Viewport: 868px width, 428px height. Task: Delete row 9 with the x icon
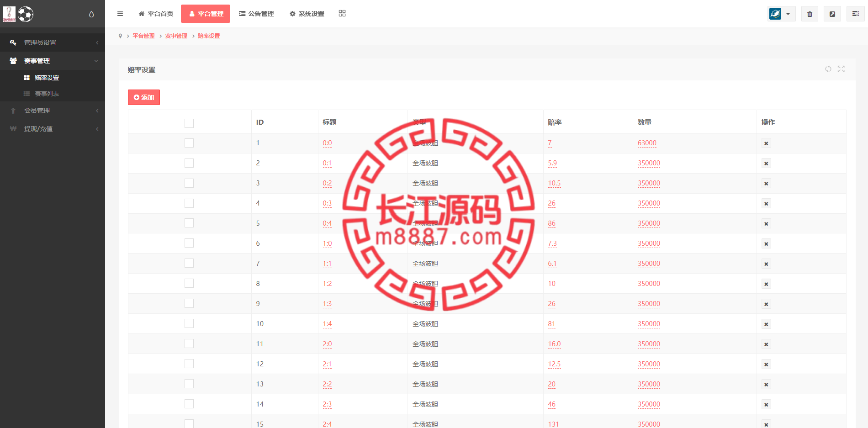click(x=766, y=304)
